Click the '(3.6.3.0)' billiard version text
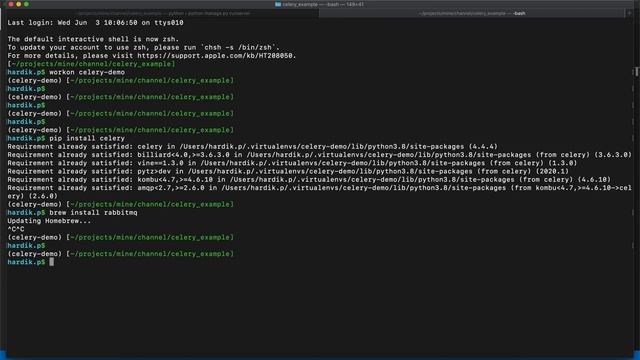 click(613, 155)
